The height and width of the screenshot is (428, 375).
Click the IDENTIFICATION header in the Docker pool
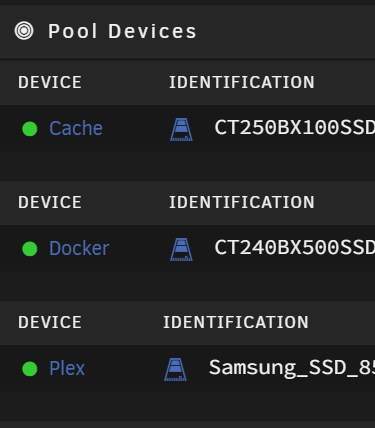pyautogui.click(x=242, y=202)
